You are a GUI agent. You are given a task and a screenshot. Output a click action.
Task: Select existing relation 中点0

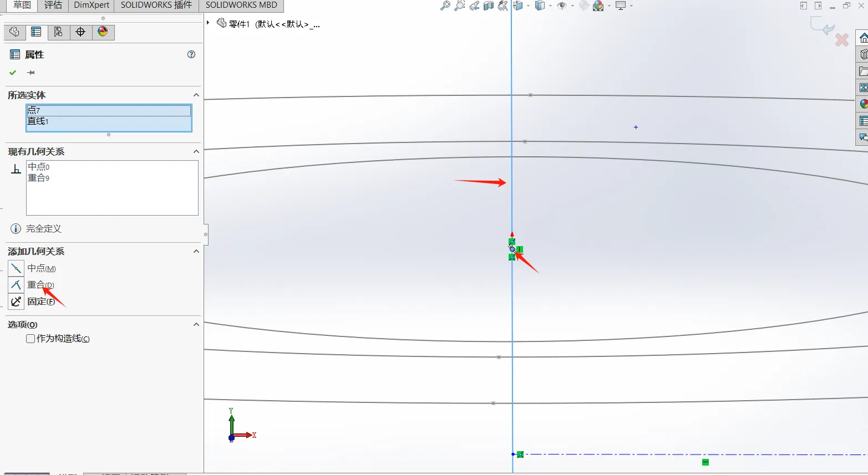(39, 167)
